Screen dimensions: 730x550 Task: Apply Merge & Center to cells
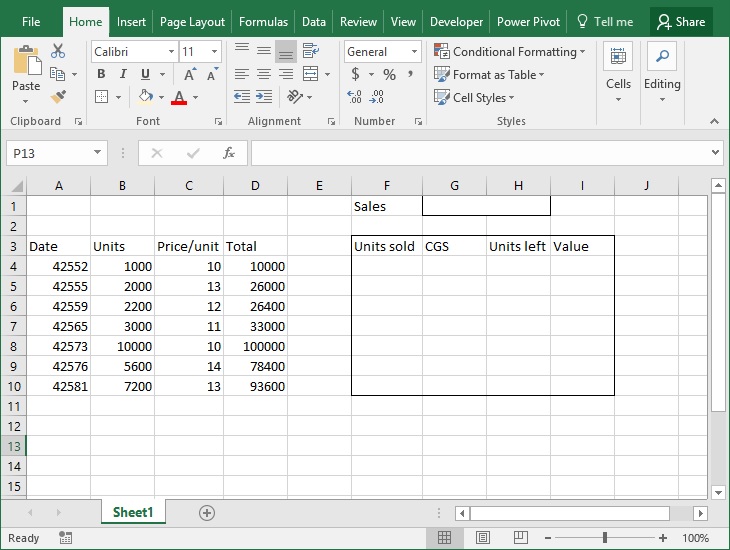point(309,74)
